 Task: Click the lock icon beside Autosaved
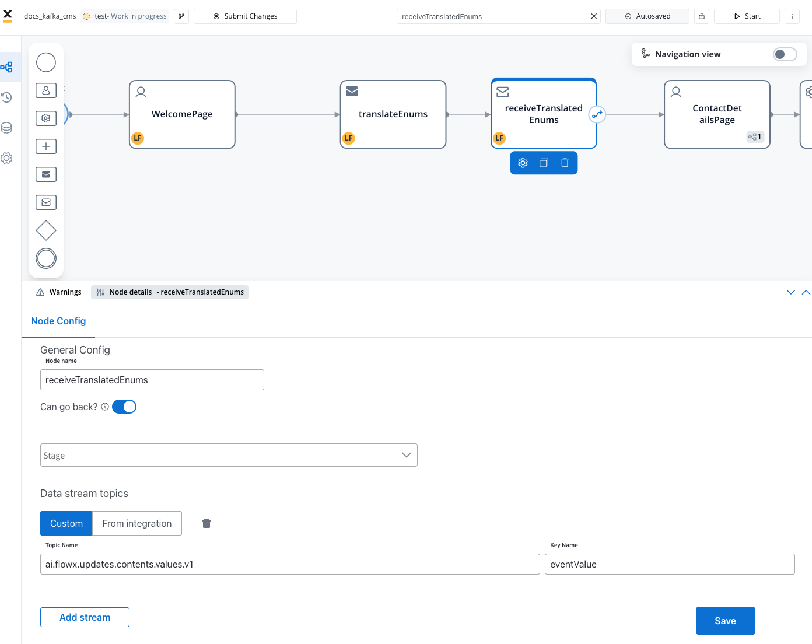(702, 16)
